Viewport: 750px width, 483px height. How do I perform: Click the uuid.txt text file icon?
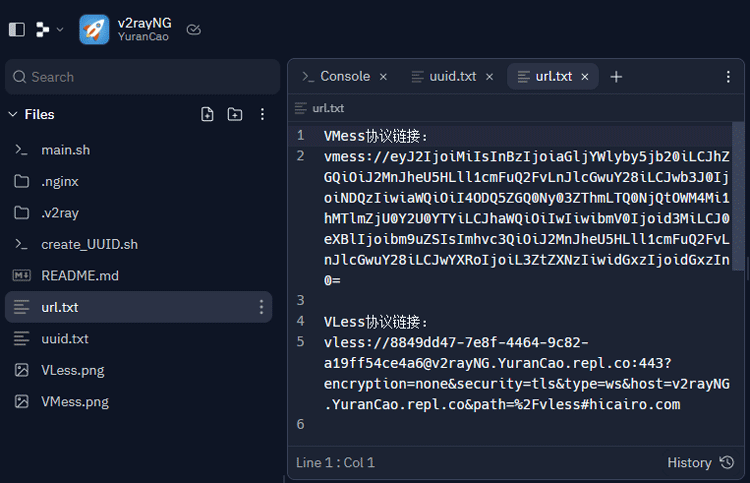point(22,339)
